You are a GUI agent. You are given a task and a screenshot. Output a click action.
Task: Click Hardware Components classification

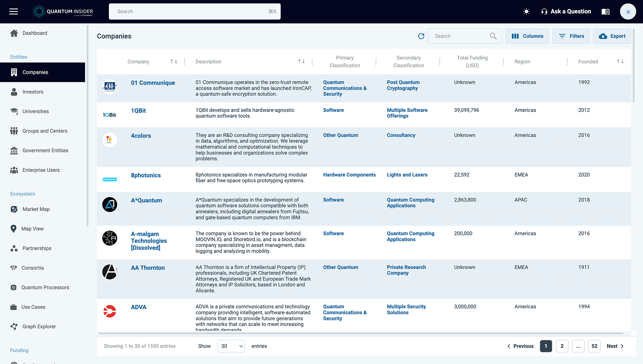tap(349, 175)
